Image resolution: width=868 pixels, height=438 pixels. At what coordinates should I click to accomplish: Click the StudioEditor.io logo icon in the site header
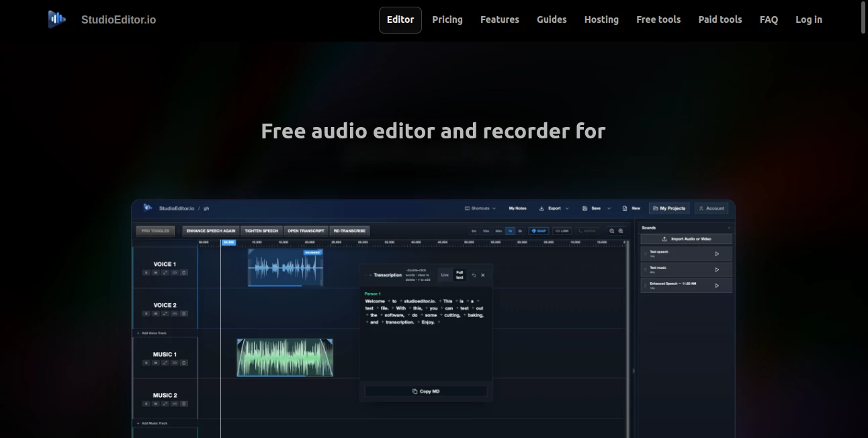57,19
